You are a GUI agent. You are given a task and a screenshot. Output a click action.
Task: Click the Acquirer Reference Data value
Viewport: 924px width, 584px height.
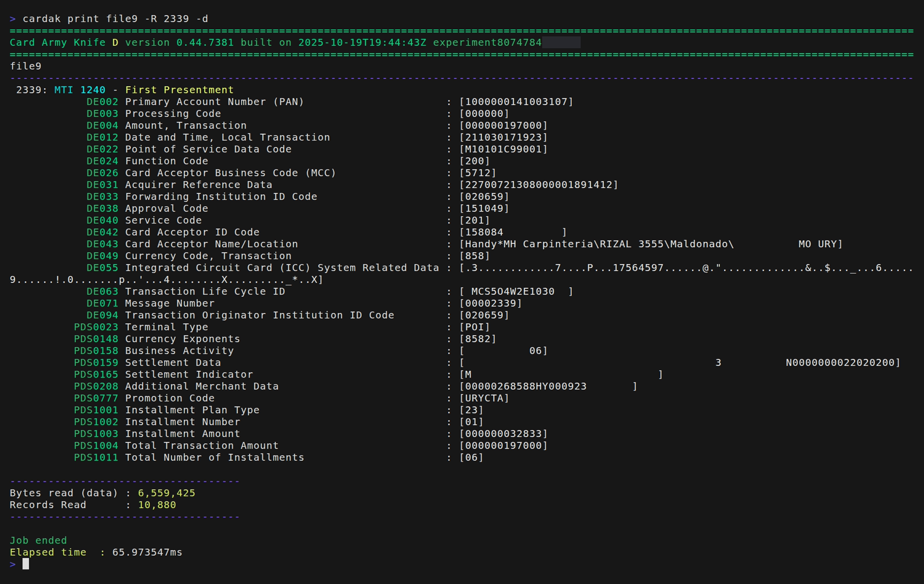pos(538,185)
